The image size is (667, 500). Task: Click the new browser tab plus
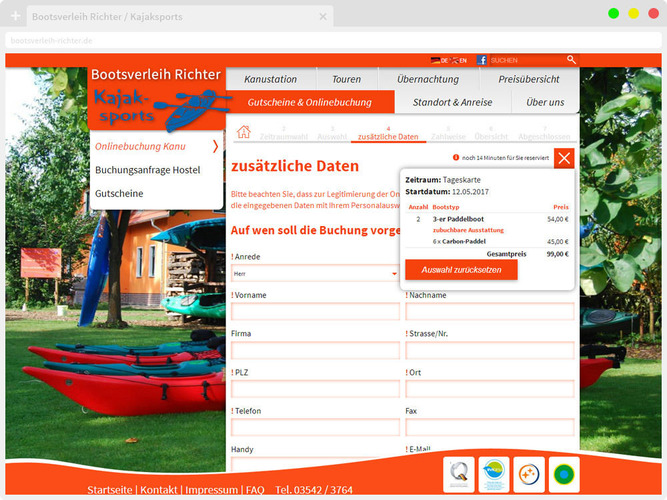click(x=15, y=17)
